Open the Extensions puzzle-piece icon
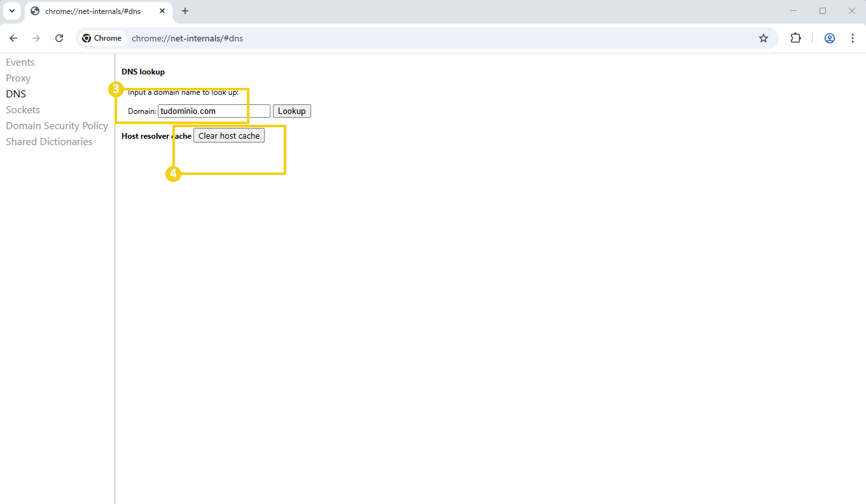This screenshot has height=504, width=866. (796, 38)
